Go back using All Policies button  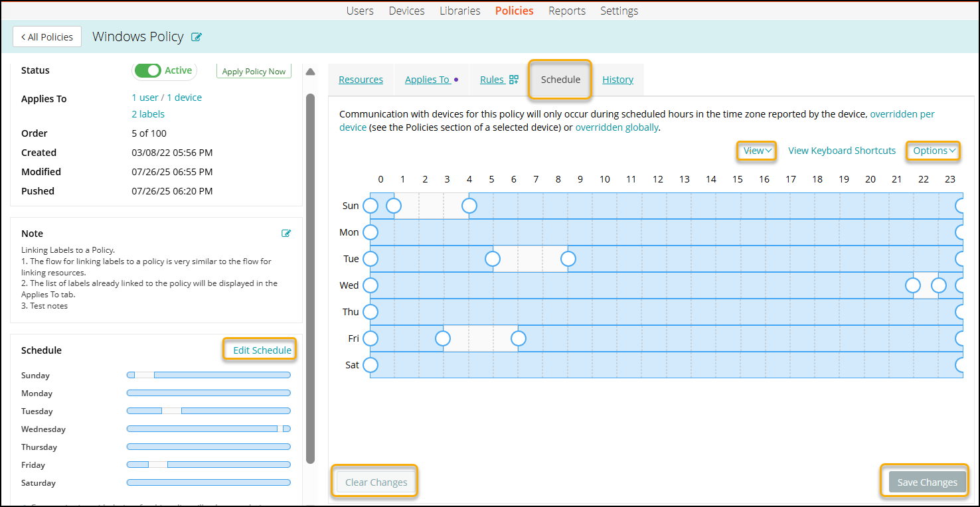[x=47, y=37]
